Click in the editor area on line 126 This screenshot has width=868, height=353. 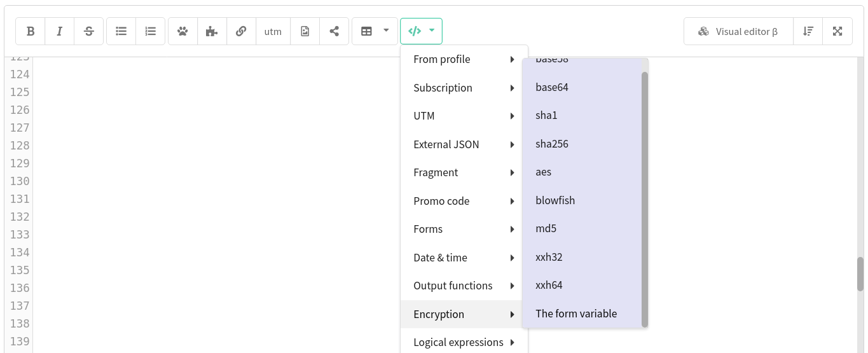tap(216, 109)
